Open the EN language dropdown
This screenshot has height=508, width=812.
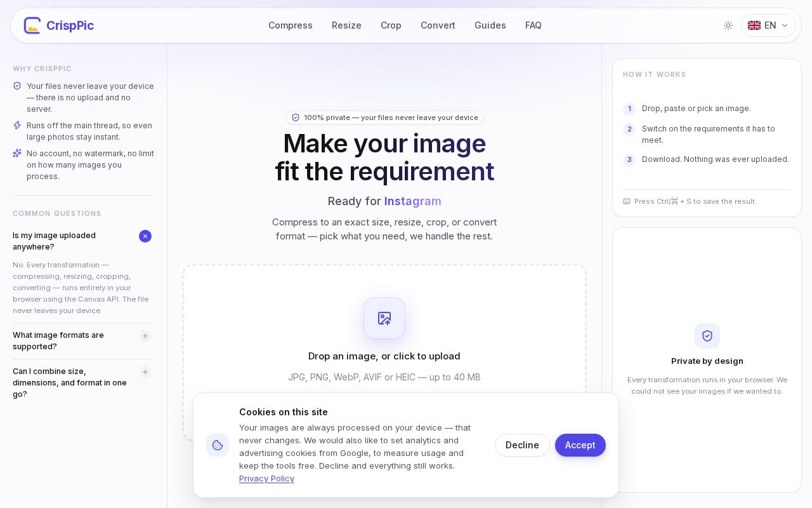(x=768, y=25)
